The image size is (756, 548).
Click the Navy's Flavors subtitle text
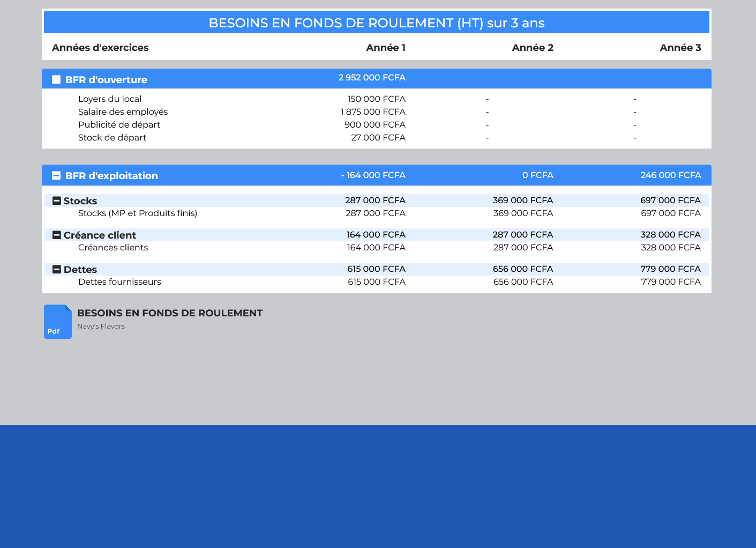pyautogui.click(x=101, y=327)
